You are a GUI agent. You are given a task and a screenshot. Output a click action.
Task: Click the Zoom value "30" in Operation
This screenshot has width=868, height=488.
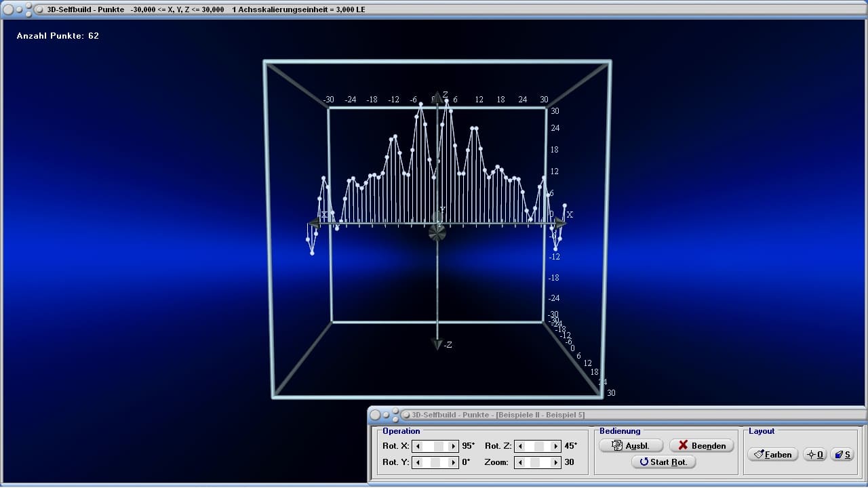click(x=570, y=462)
